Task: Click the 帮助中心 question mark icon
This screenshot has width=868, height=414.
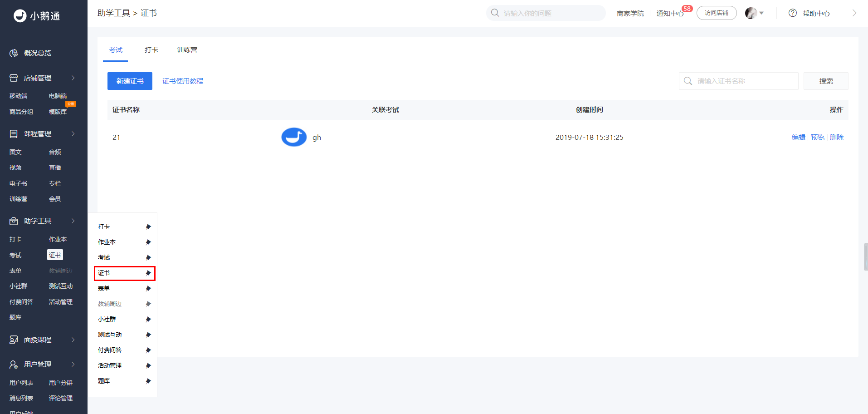Action: click(x=793, y=13)
